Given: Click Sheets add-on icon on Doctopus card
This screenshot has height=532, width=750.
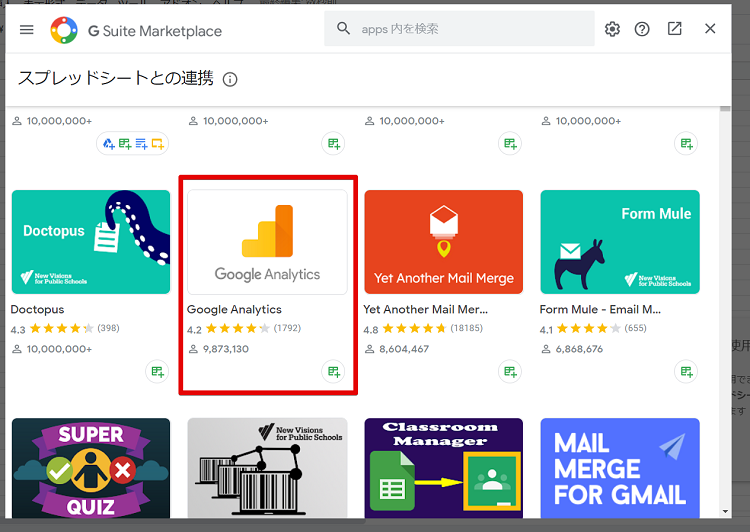Looking at the screenshot, I should [x=157, y=371].
